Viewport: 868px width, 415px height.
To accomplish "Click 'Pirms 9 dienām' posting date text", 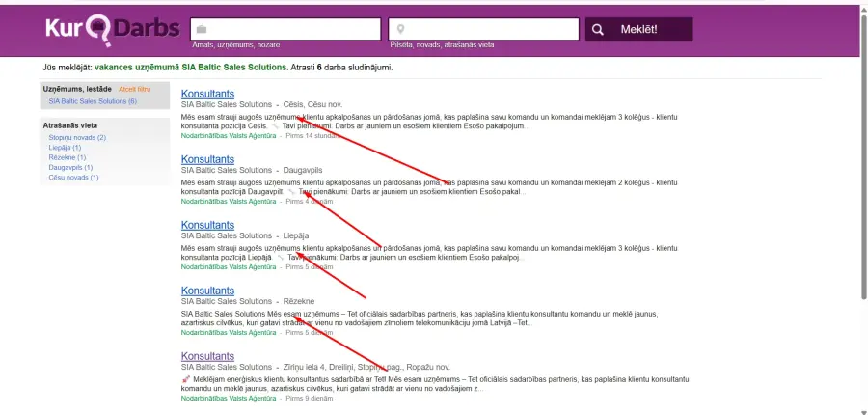I will click(x=310, y=399).
